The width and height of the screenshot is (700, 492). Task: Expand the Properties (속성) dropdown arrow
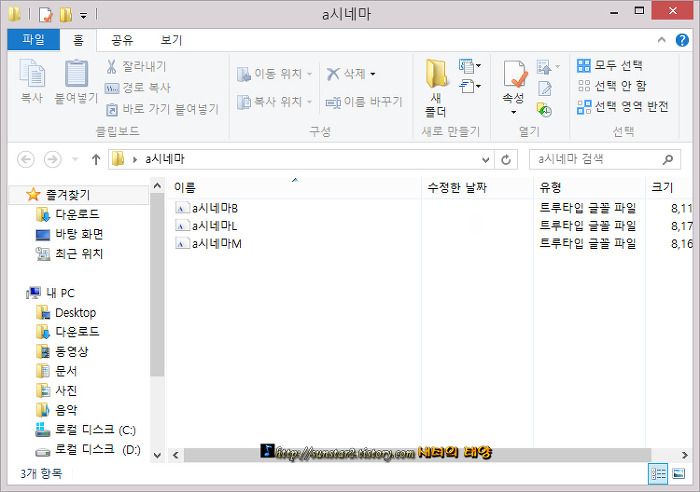coord(513,112)
